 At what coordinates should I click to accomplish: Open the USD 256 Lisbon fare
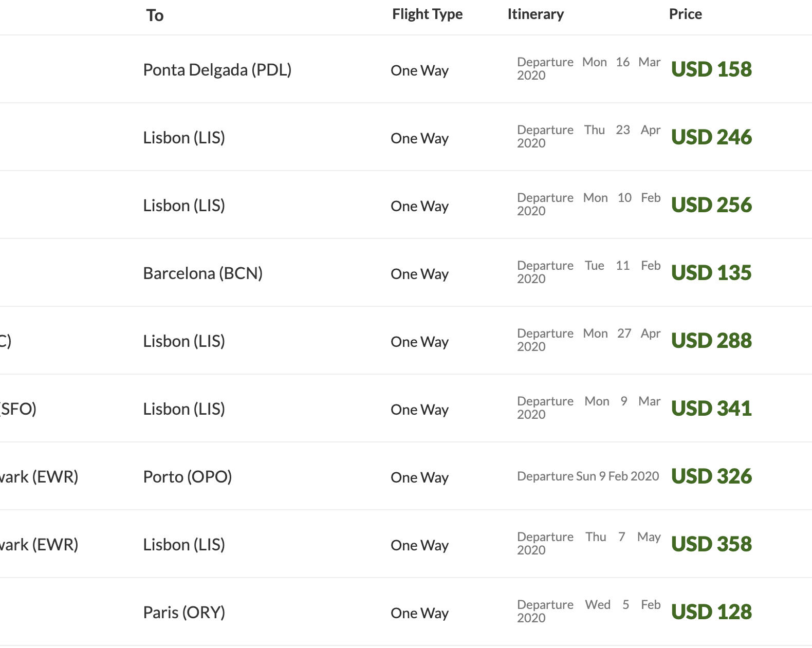click(711, 205)
